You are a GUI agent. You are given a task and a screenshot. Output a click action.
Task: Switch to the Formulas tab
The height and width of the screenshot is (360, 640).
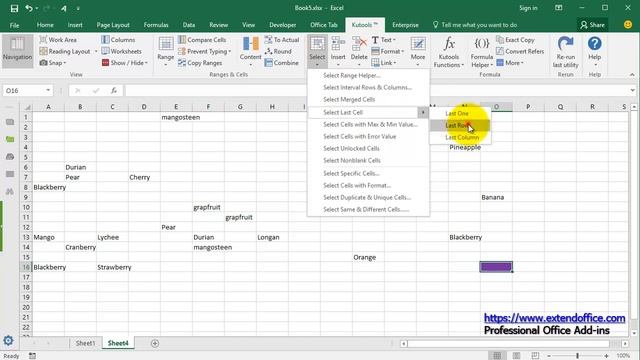point(156,25)
